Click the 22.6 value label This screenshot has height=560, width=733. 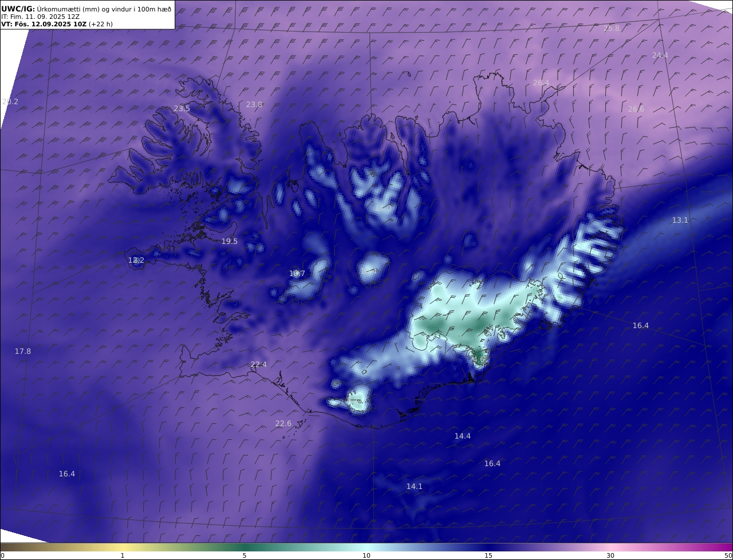click(x=283, y=423)
